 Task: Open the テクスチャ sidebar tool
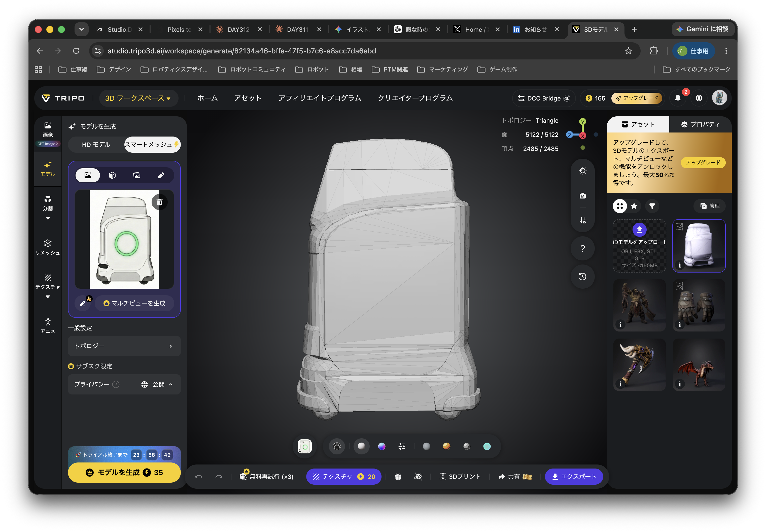click(x=48, y=282)
